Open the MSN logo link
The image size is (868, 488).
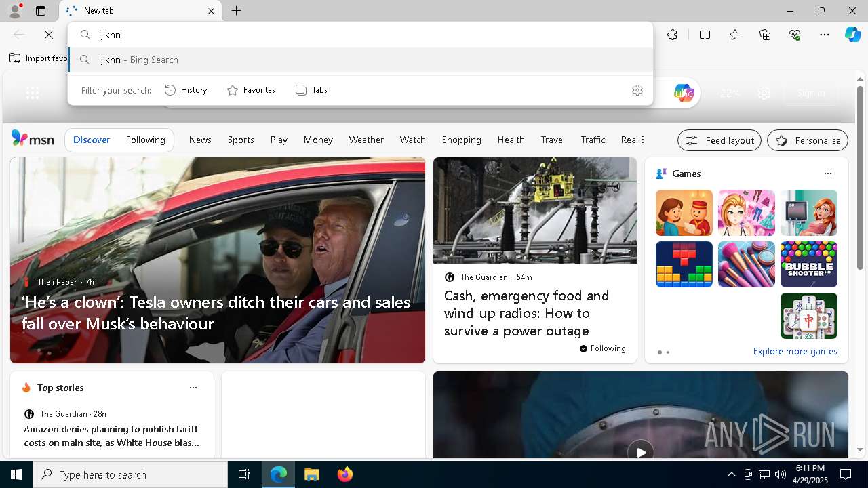33,139
